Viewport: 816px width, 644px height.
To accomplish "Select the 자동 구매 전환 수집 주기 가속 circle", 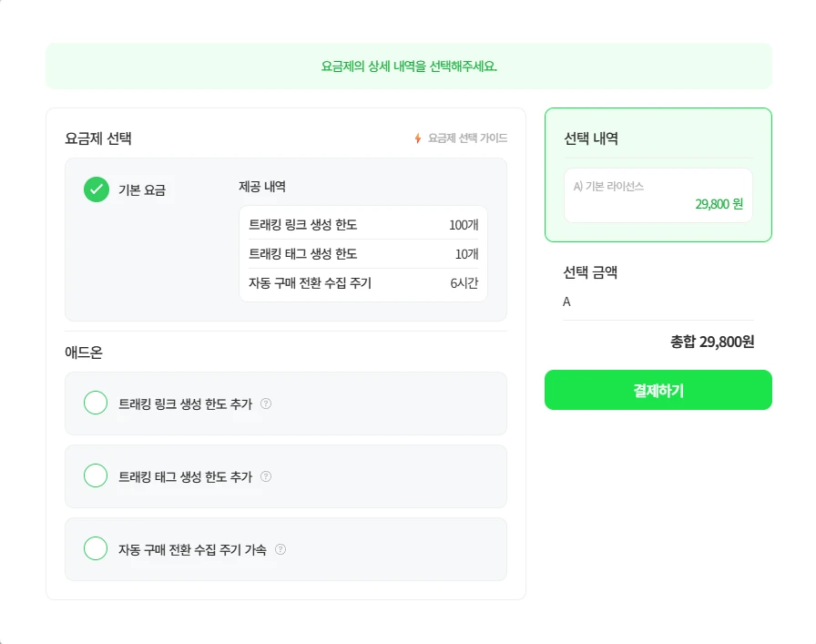I will coord(96,548).
